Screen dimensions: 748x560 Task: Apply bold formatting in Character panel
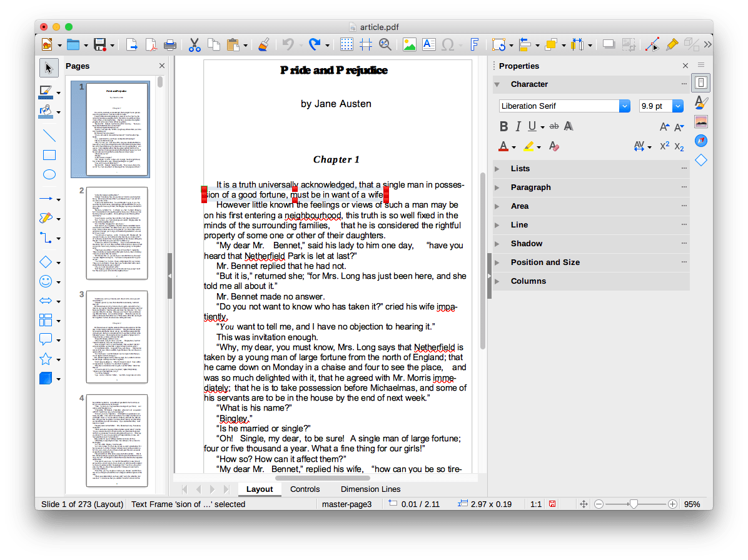(x=503, y=126)
